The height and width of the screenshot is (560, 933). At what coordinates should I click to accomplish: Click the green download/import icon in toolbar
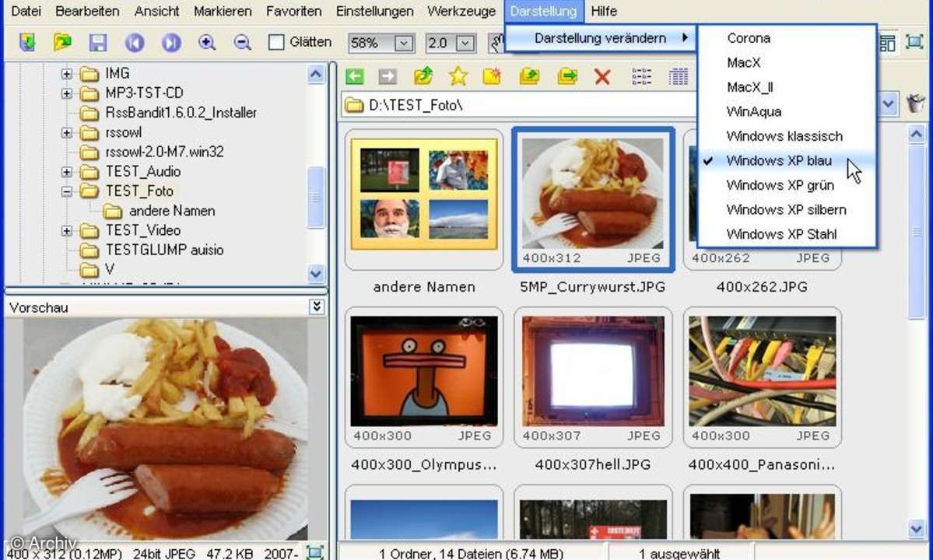pyautogui.click(x=26, y=42)
